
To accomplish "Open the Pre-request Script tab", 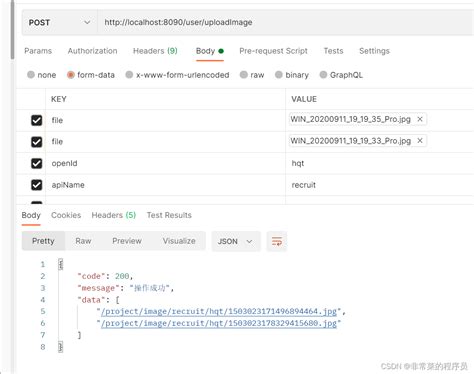I will [273, 51].
